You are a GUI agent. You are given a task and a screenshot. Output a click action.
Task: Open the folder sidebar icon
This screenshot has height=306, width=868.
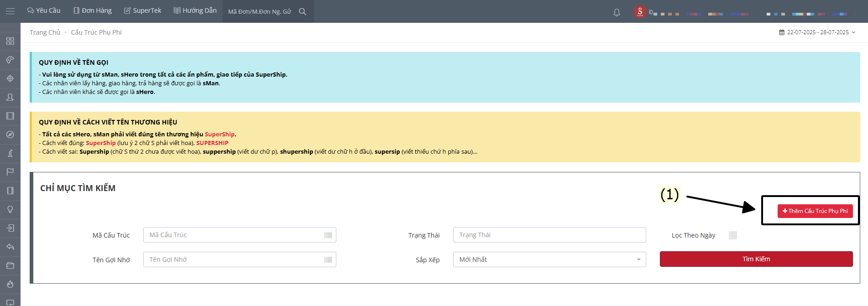point(10,265)
